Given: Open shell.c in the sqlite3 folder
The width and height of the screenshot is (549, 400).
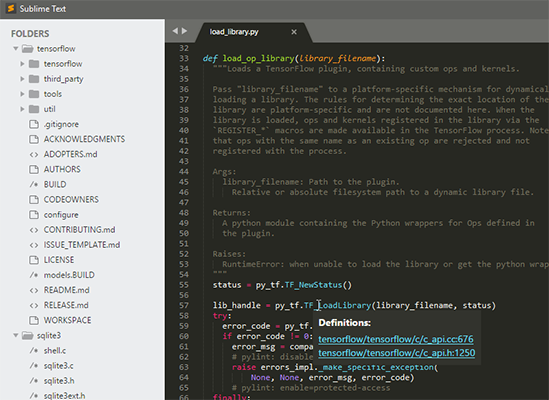Looking at the screenshot, I should (55, 350).
